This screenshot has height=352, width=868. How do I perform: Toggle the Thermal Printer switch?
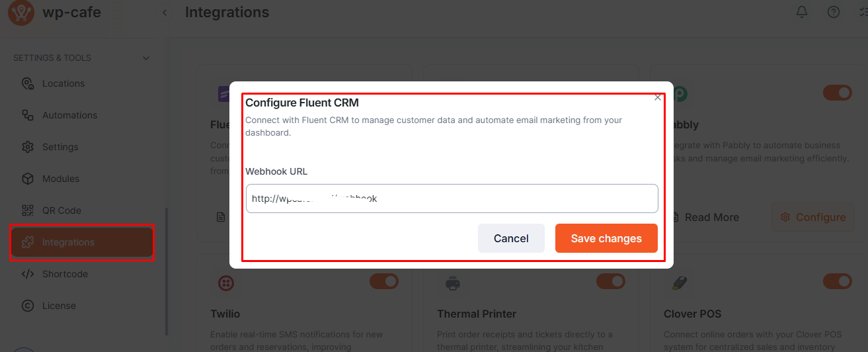click(610, 281)
